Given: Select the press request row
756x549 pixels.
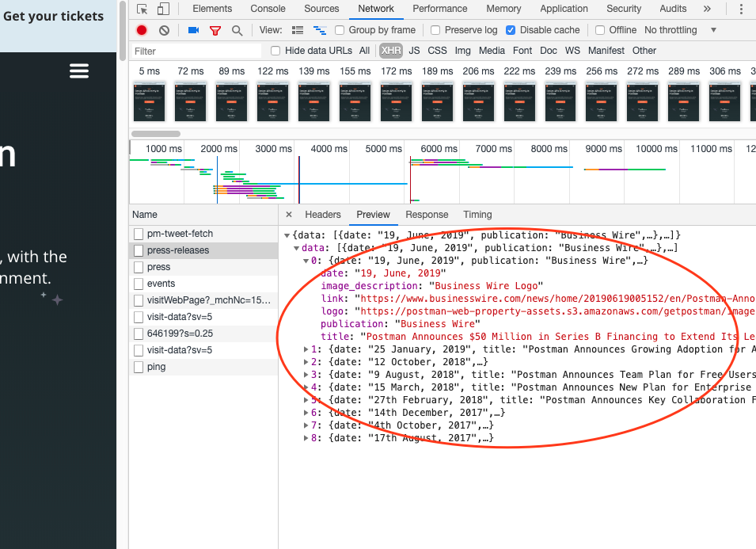Looking at the screenshot, I should [204, 267].
